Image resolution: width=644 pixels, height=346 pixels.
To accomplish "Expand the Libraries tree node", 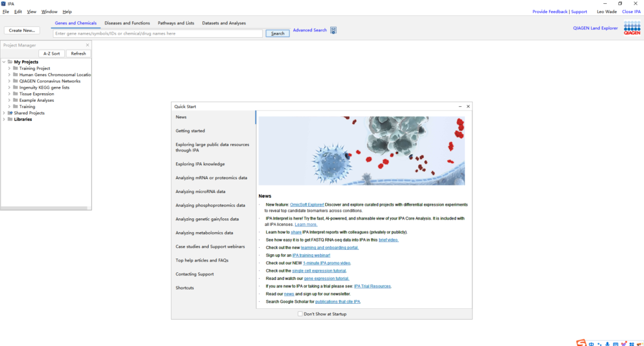I will [x=4, y=120].
